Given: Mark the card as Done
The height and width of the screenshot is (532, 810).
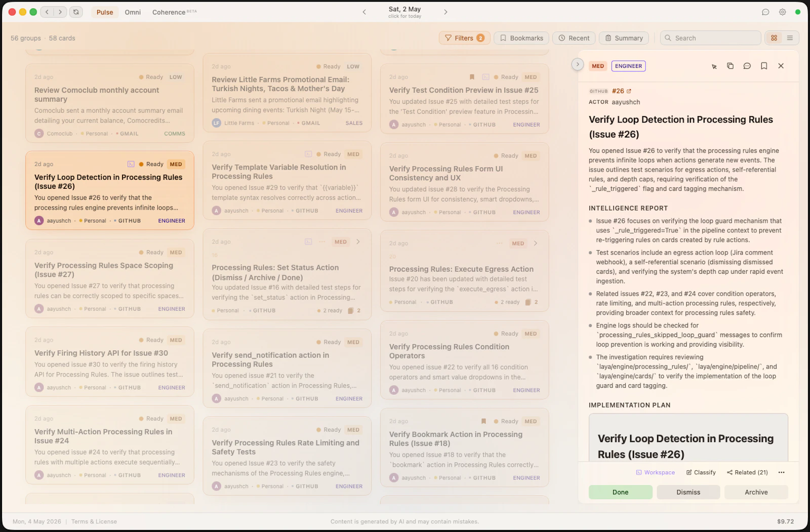Looking at the screenshot, I should [x=620, y=492].
